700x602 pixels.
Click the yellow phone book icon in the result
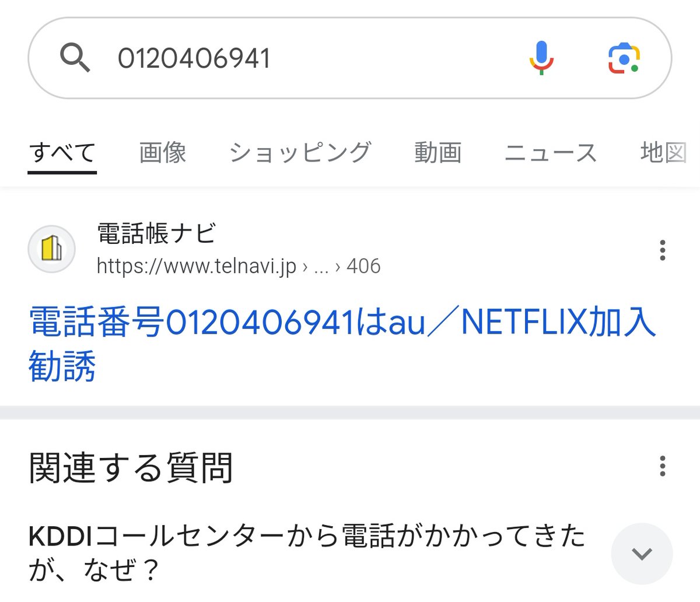pyautogui.click(x=52, y=249)
